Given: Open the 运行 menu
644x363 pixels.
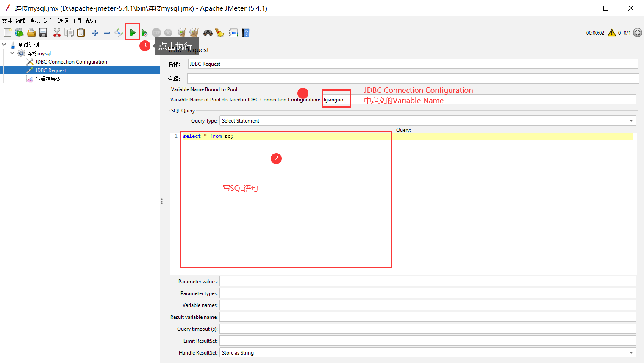Looking at the screenshot, I should (49, 21).
